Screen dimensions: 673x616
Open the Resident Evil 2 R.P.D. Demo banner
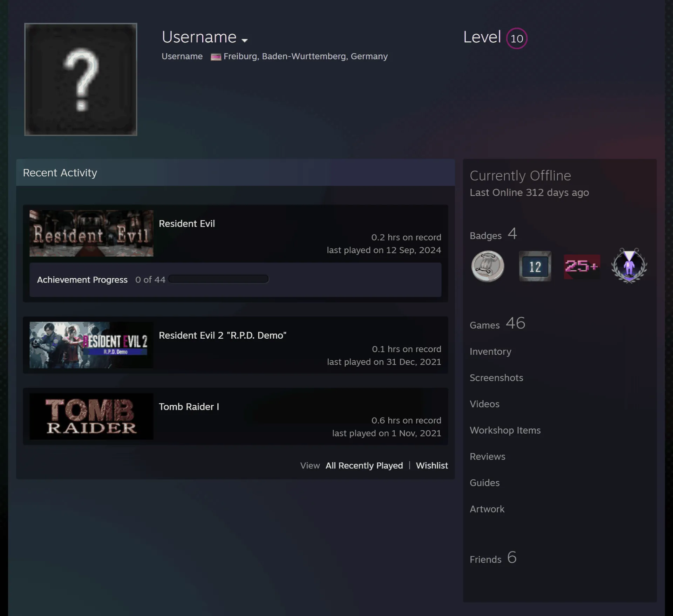[91, 345]
